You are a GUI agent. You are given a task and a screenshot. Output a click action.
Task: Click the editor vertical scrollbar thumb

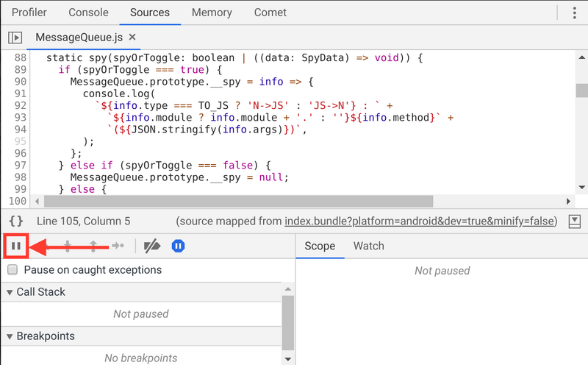pos(582,91)
